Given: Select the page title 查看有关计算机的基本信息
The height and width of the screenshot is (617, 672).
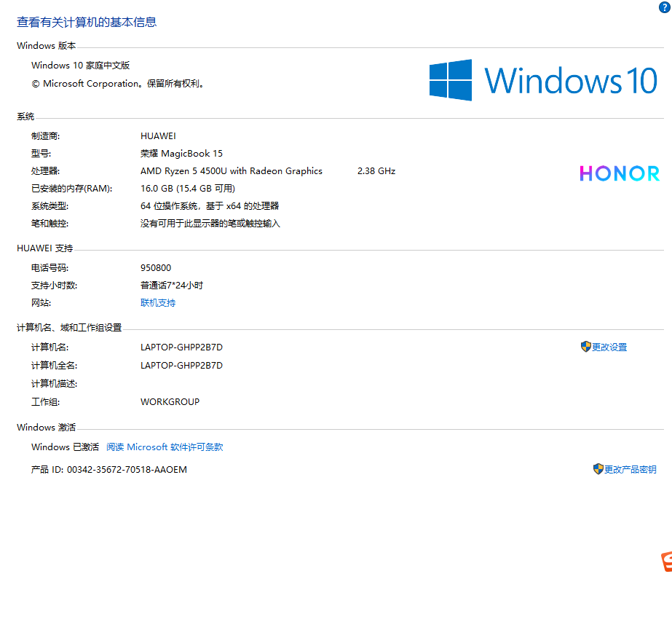Looking at the screenshot, I should click(x=87, y=22).
